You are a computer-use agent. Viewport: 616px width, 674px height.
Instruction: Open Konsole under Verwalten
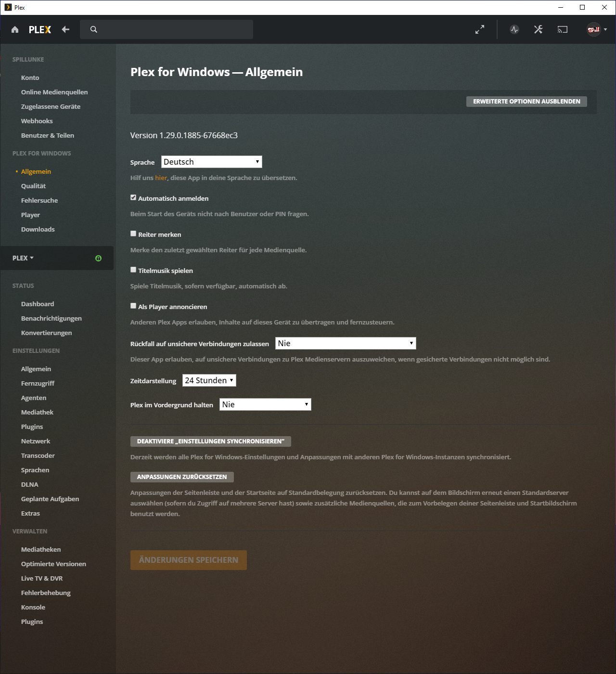click(x=33, y=607)
